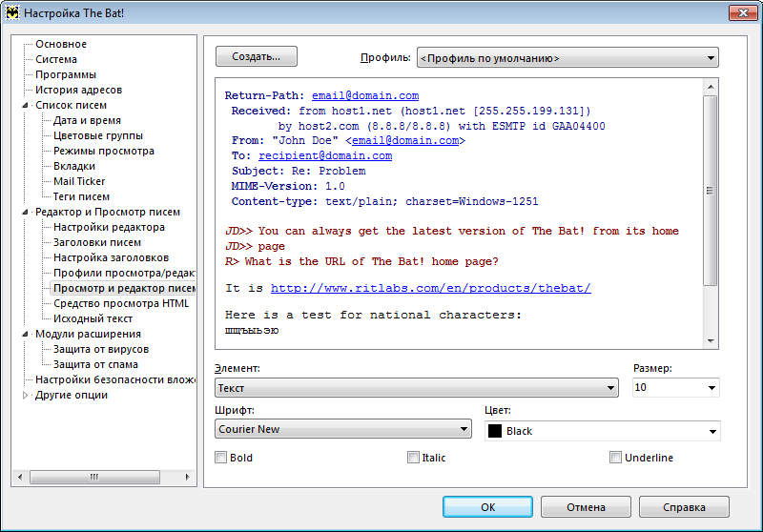The image size is (763, 532).
Task: Click the Return-Path email@domain.com link
Action: (x=365, y=95)
